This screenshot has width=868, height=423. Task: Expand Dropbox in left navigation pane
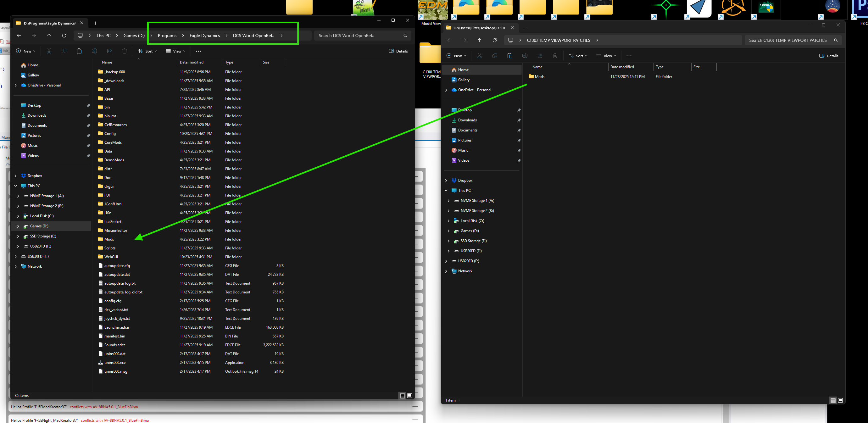tap(15, 175)
